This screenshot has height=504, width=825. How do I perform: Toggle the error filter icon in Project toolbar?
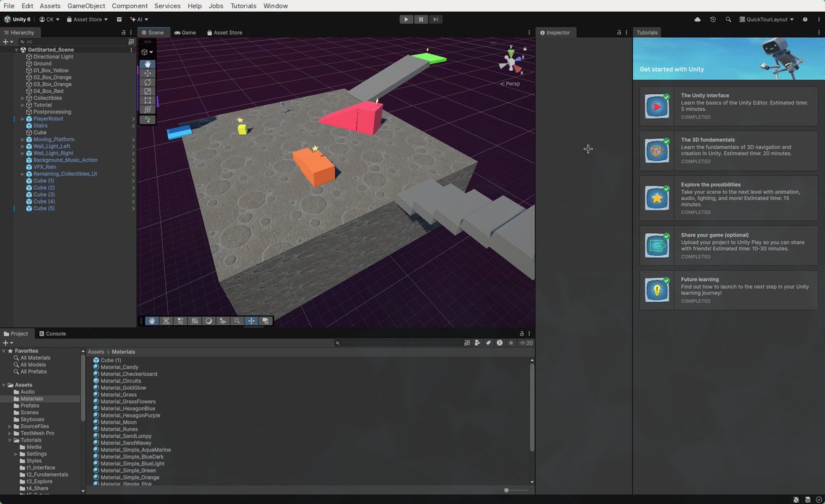click(x=500, y=342)
